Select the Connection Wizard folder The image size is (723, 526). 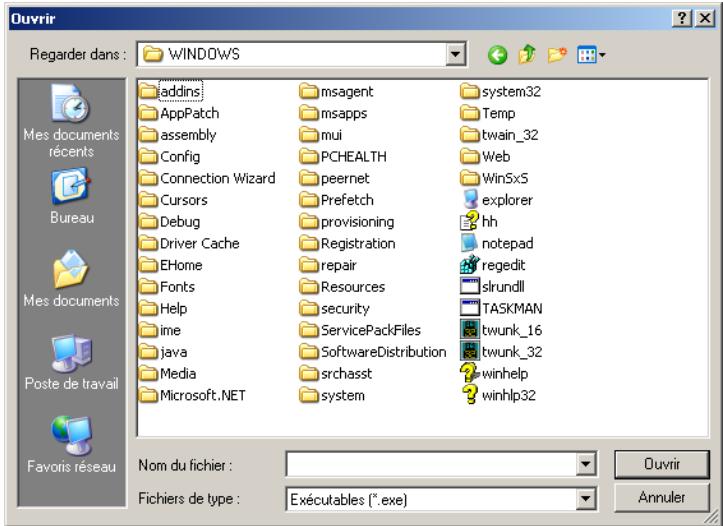click(x=207, y=178)
